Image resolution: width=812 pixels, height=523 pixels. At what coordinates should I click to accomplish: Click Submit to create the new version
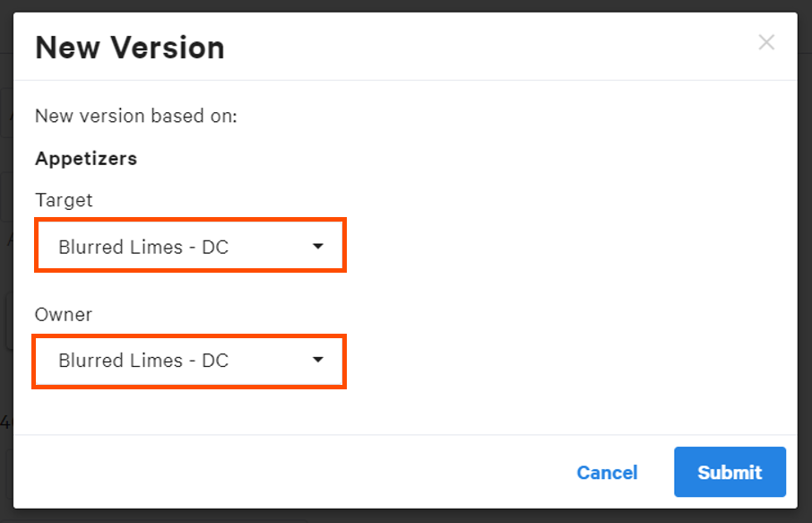tap(729, 472)
